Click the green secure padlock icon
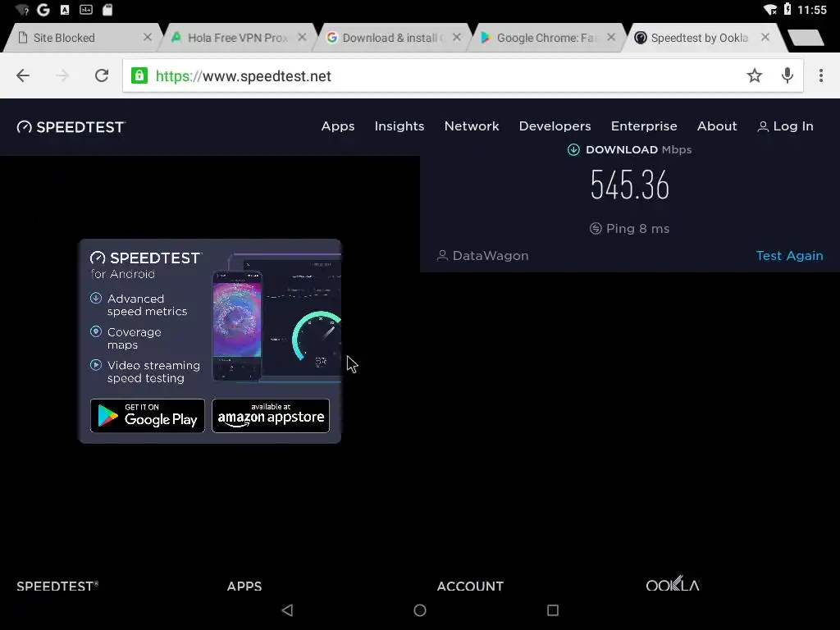Image resolution: width=840 pixels, height=630 pixels. coord(139,75)
